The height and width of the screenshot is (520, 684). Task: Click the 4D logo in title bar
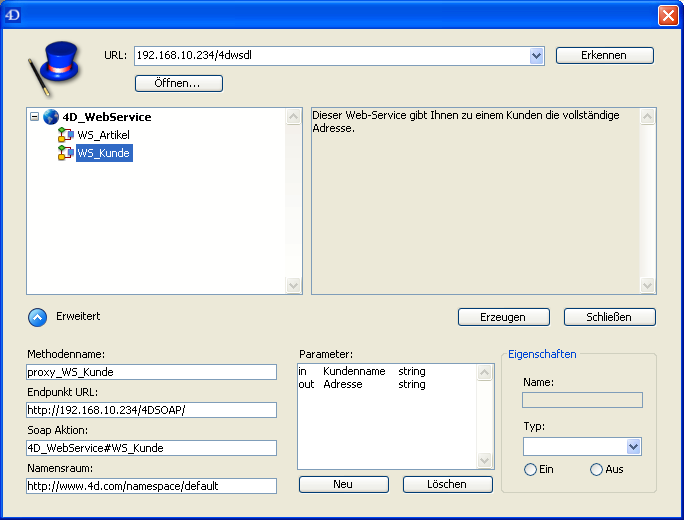coord(13,15)
